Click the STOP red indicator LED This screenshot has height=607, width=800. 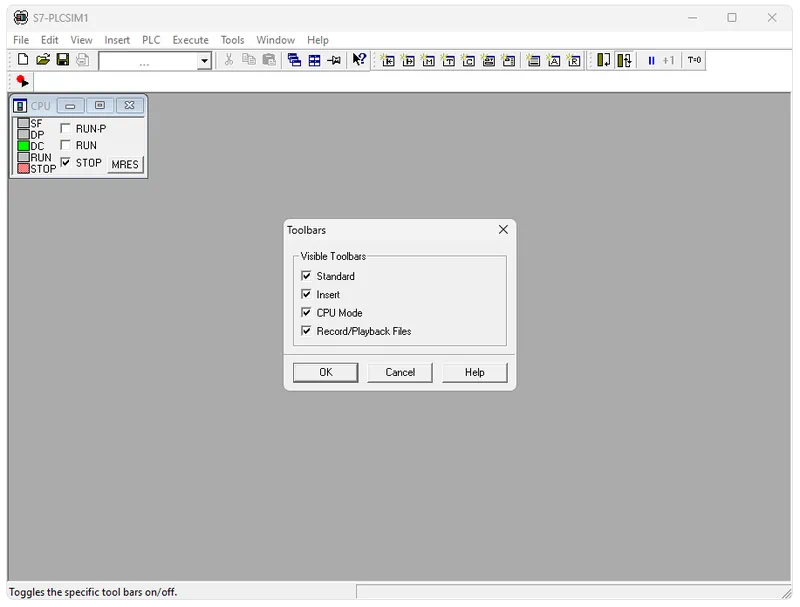[x=23, y=168]
